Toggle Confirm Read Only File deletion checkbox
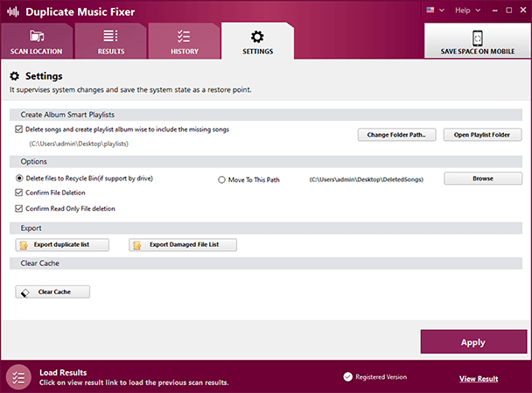This screenshot has width=532, height=393. 19,208
